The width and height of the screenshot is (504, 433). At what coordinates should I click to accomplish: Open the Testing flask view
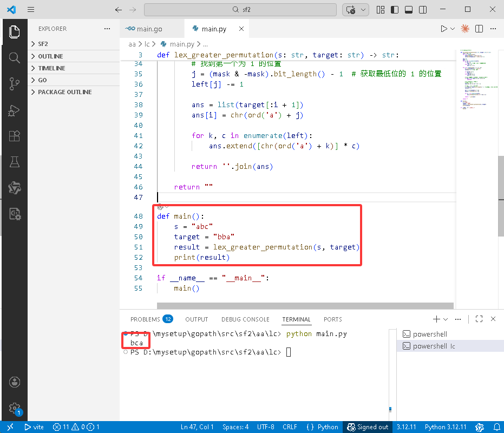(14, 162)
